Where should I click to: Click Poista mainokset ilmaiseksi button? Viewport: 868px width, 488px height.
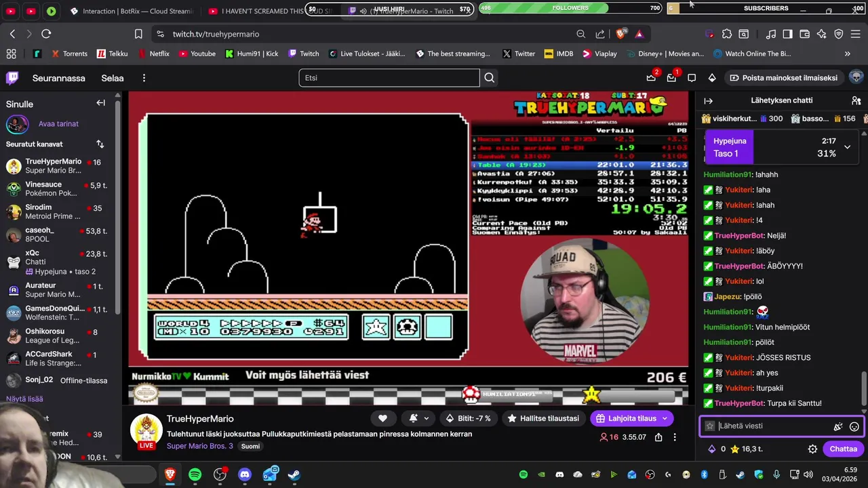coord(783,78)
